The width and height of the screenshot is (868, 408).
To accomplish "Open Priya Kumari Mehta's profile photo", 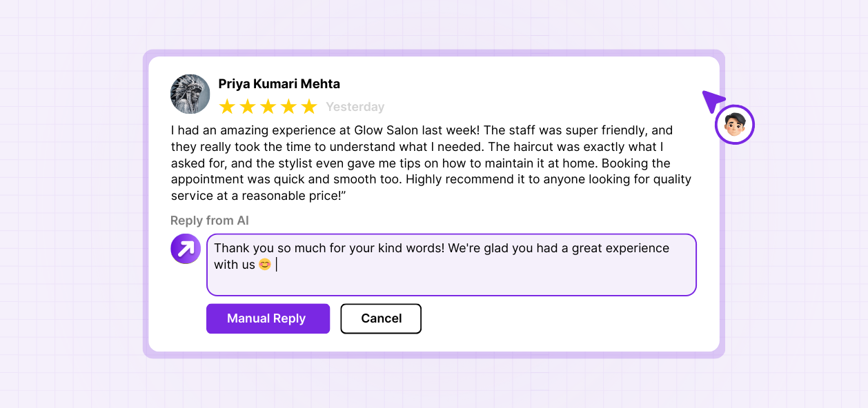I will 190,94.
